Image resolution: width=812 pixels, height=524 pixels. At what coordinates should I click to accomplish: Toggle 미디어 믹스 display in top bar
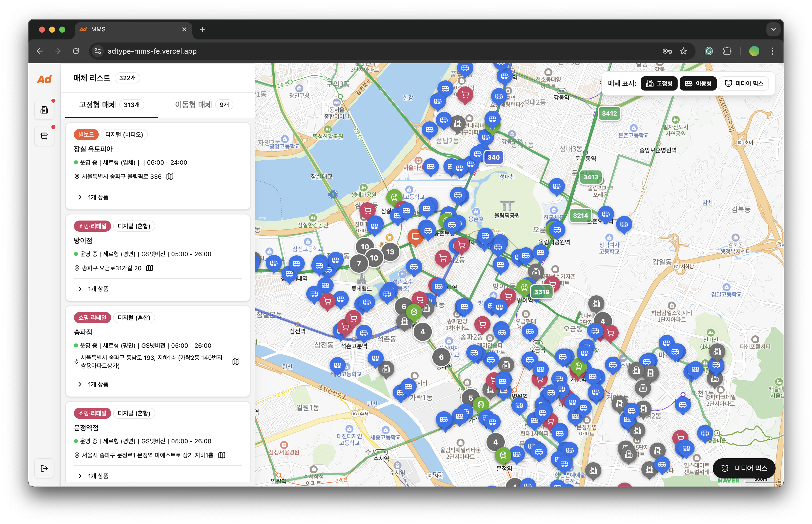click(744, 83)
